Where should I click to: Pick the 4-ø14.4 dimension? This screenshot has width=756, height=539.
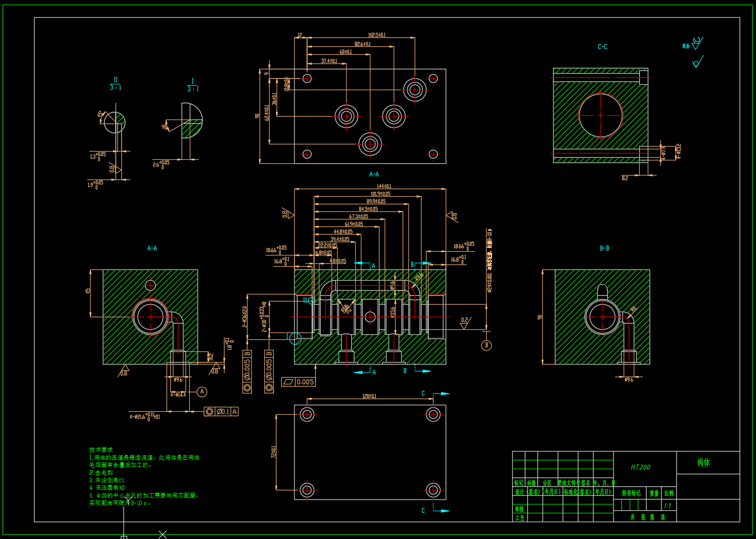click(178, 395)
